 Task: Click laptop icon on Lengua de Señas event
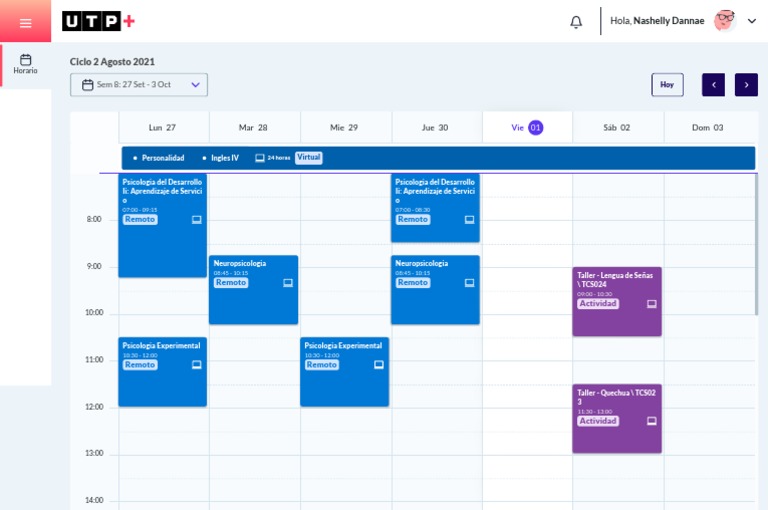[x=651, y=304]
